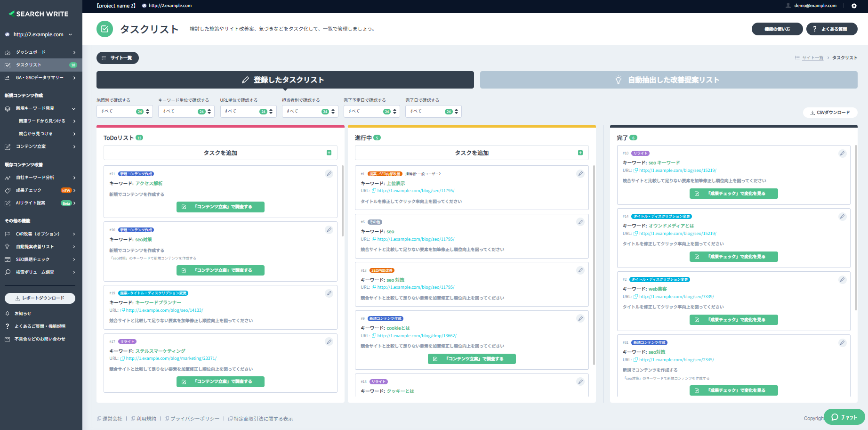Edit task #17 ステルスマーケティング with pencil icon
This screenshot has height=430, width=868.
pyautogui.click(x=329, y=341)
